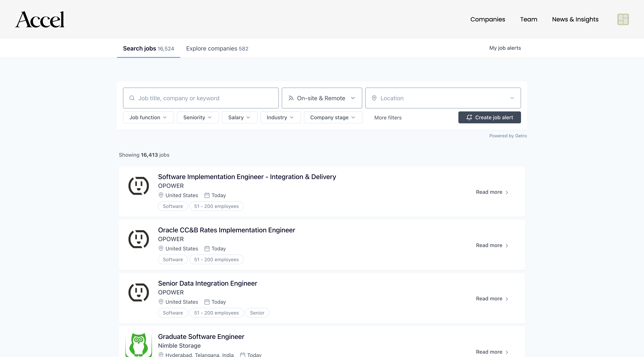Expand the Location dropdown chevron
Viewport: 644px width, 357px height.
[512, 98]
